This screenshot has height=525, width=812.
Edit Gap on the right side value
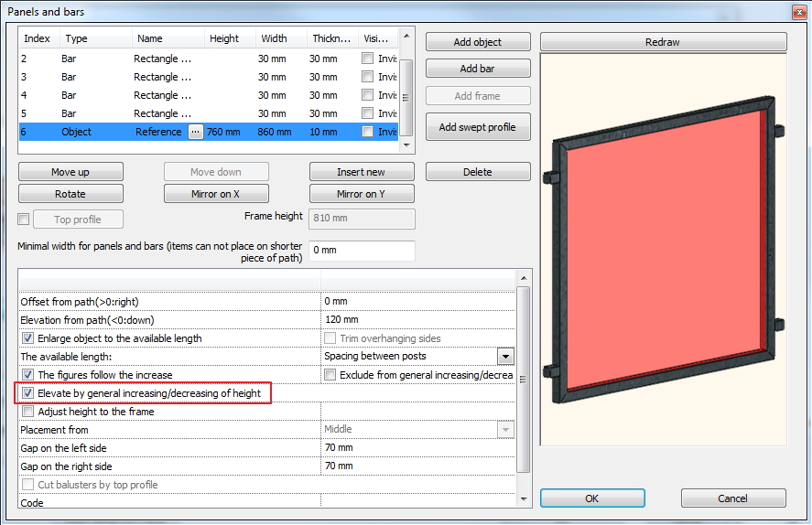(x=418, y=466)
